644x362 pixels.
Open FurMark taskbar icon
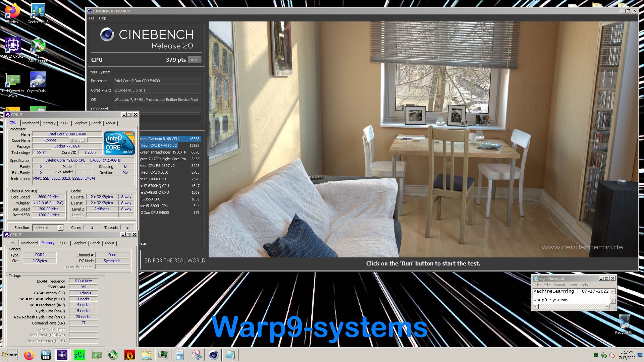tap(130, 355)
